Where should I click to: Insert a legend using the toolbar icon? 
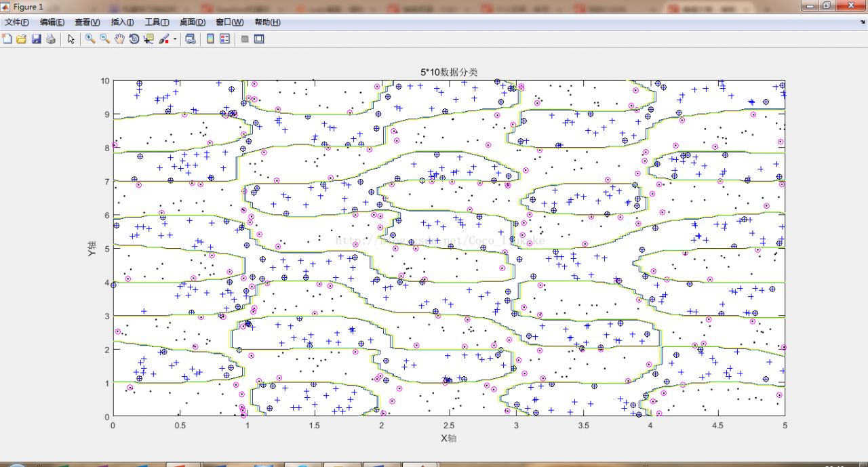point(224,39)
